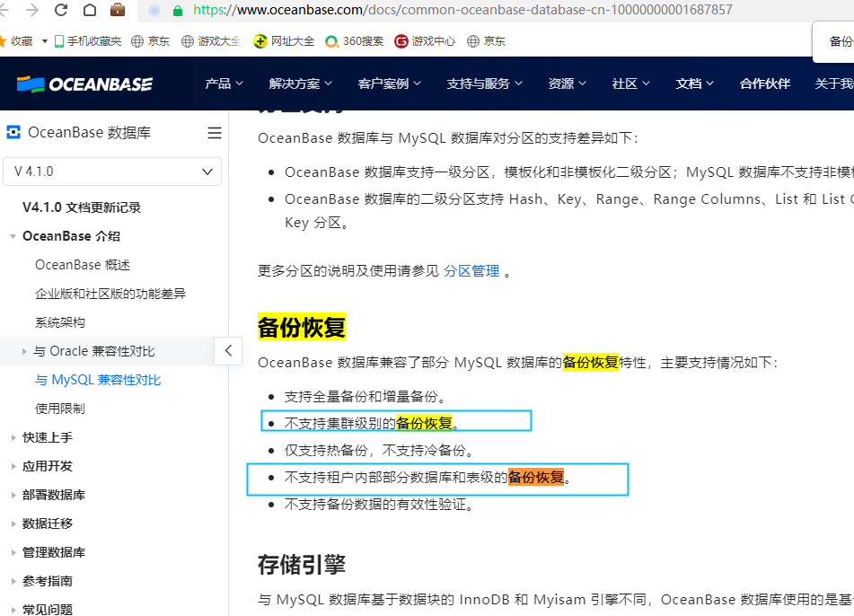
Task: Collapse sidebar with left chevron button
Action: click(x=228, y=351)
